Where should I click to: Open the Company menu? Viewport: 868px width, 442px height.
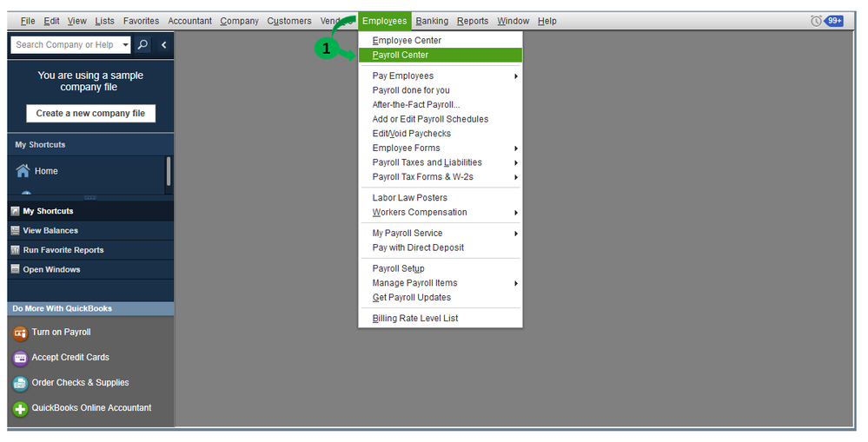pyautogui.click(x=239, y=21)
